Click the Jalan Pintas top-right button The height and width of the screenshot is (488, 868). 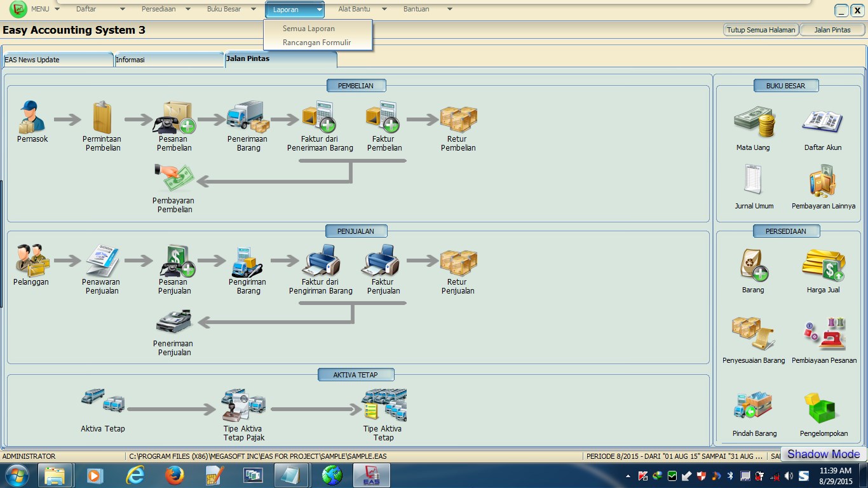pos(832,30)
